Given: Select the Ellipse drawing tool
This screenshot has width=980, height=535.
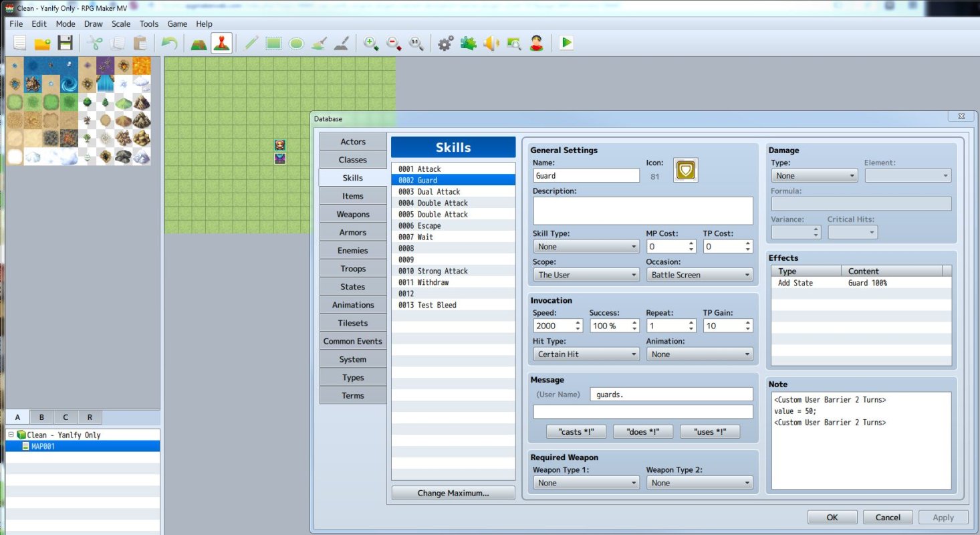Looking at the screenshot, I should 296,43.
